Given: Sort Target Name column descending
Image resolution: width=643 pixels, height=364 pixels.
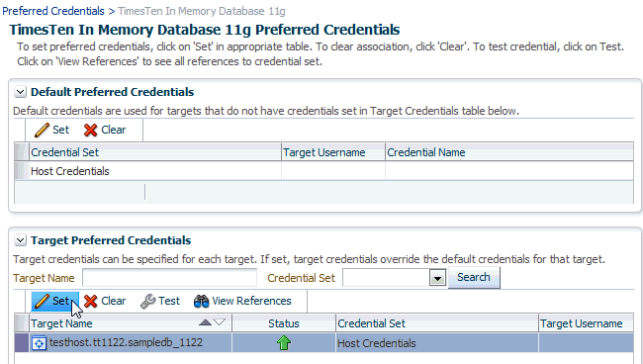Looking at the screenshot, I should (220, 322).
